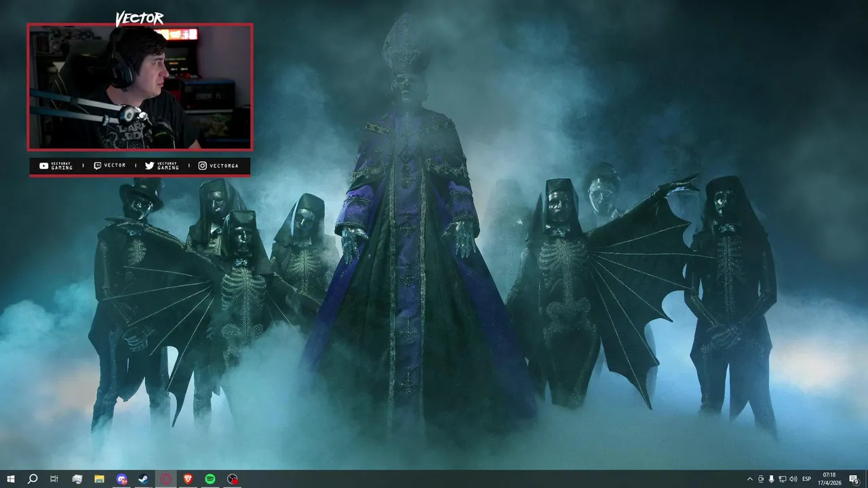
Task: Open the clock showing 07:18
Action: coord(829,479)
